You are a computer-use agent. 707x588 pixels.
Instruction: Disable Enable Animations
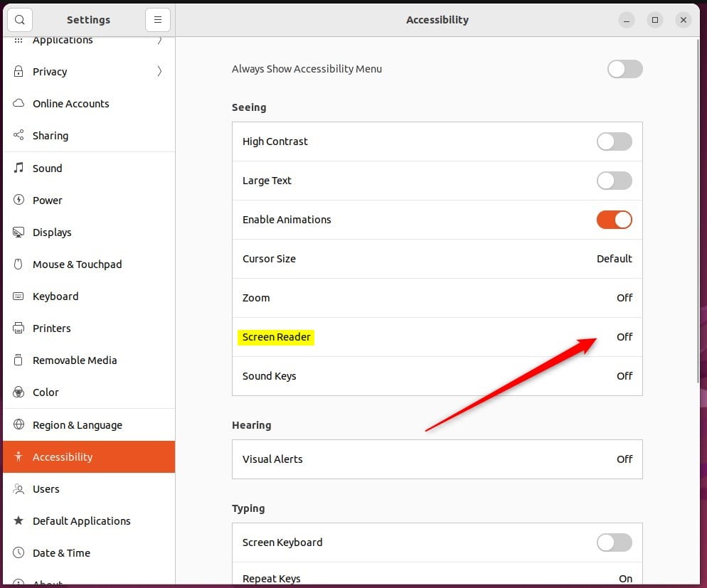[x=614, y=220]
